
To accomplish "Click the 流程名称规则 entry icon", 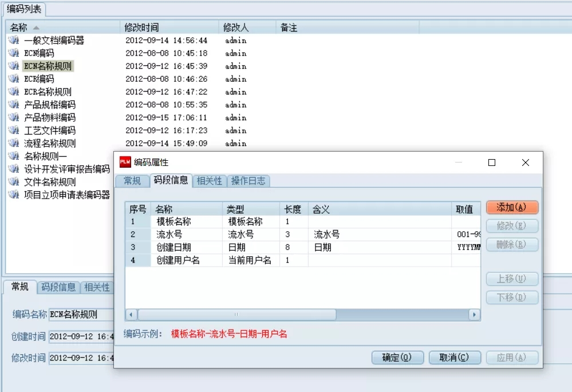I will coord(14,144).
